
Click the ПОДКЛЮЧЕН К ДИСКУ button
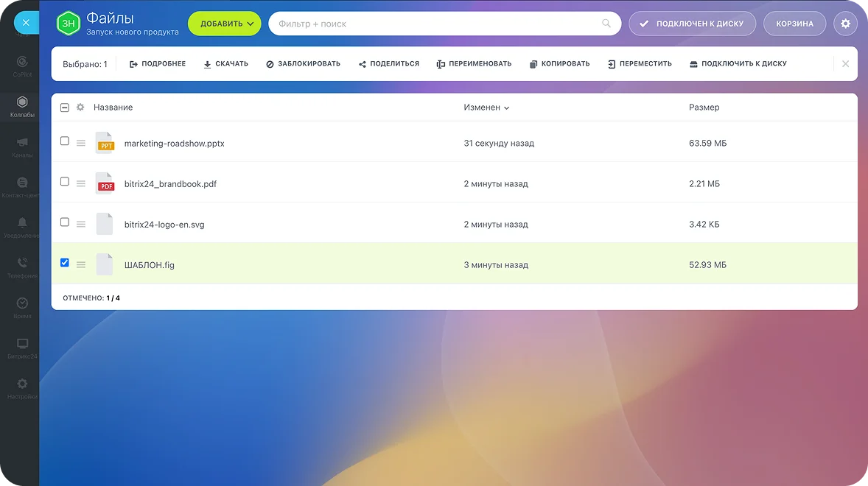click(692, 24)
